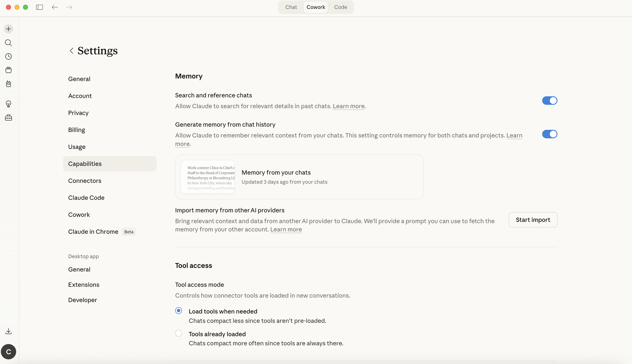Image resolution: width=632 pixels, height=364 pixels.
Task: Click the new chat plus icon
Action: tap(8, 29)
